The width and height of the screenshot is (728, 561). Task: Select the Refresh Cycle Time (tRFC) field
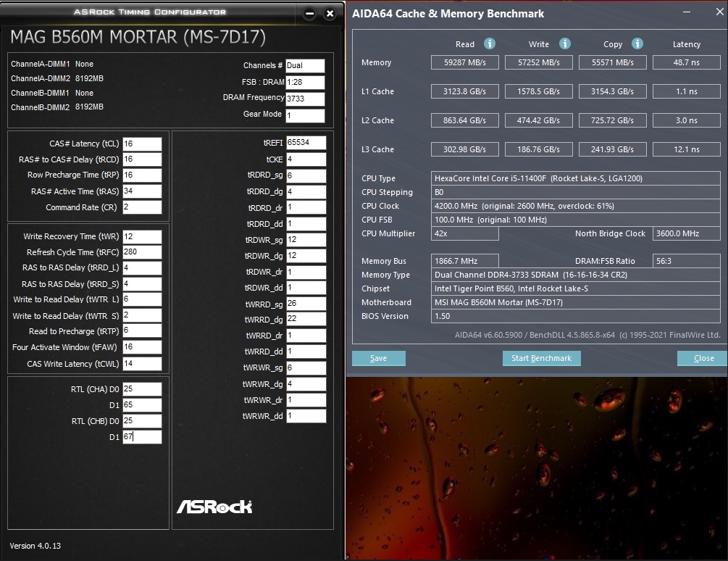[142, 252]
